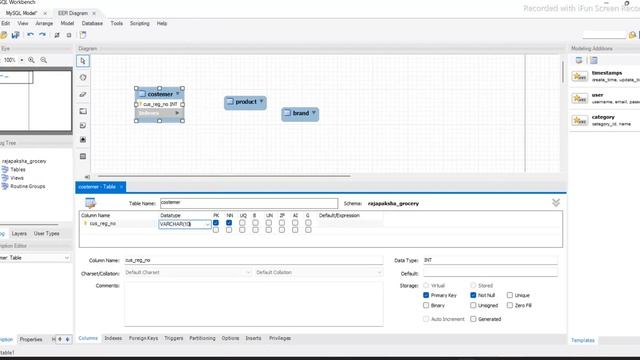Enable the Binary storage checkbox
Image resolution: width=640 pixels, height=360 pixels.
[426, 305]
